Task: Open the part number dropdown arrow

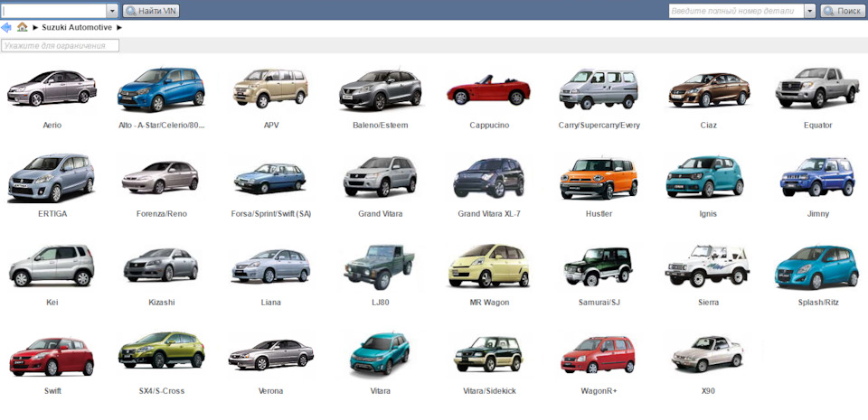Action: [810, 11]
